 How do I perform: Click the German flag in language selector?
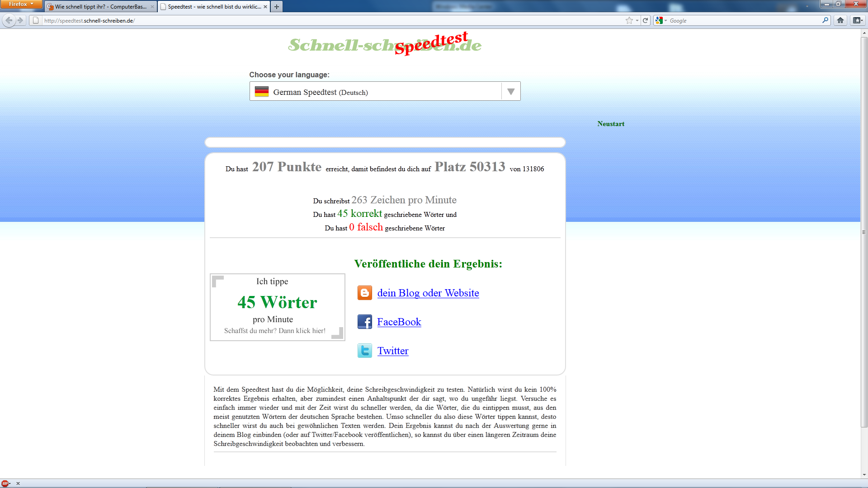click(x=261, y=92)
